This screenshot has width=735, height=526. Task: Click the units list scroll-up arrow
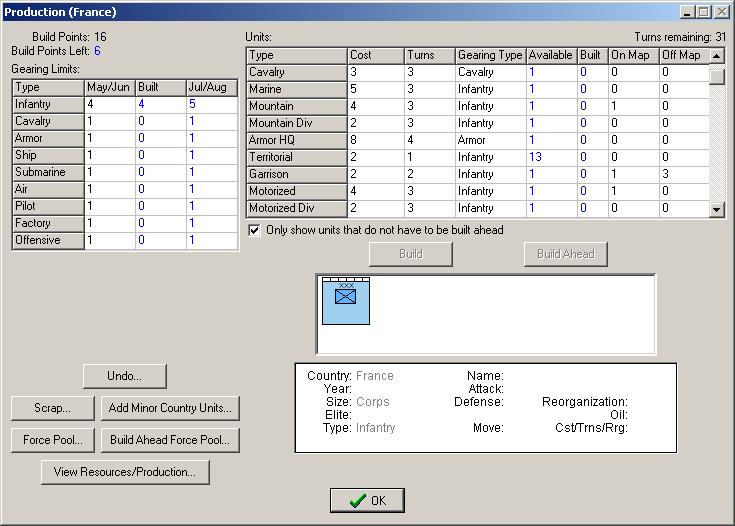tap(716, 56)
